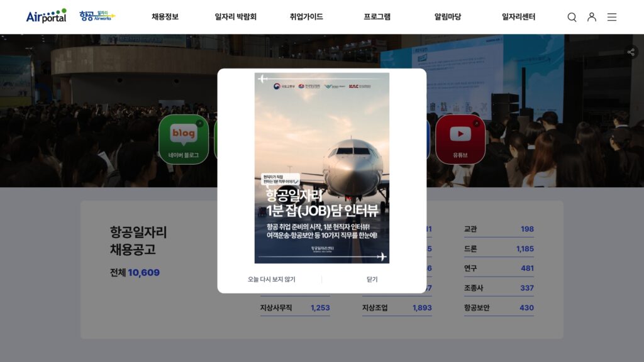Open the 알림마당 menu
This screenshot has height=362, width=644.
(x=446, y=17)
